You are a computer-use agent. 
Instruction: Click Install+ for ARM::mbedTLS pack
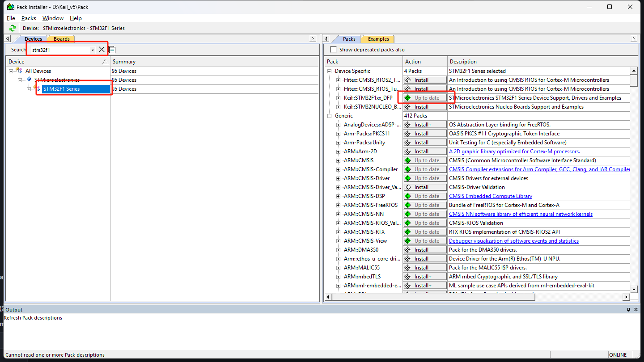(x=425, y=277)
